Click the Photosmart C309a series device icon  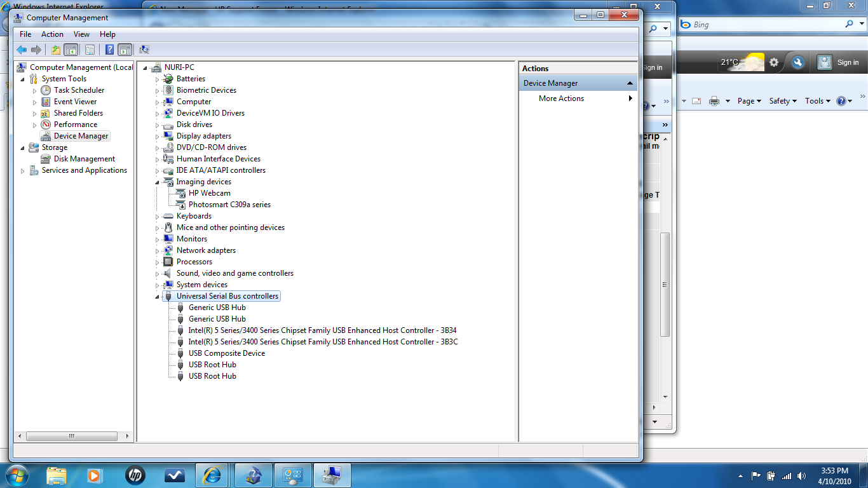pyautogui.click(x=180, y=205)
